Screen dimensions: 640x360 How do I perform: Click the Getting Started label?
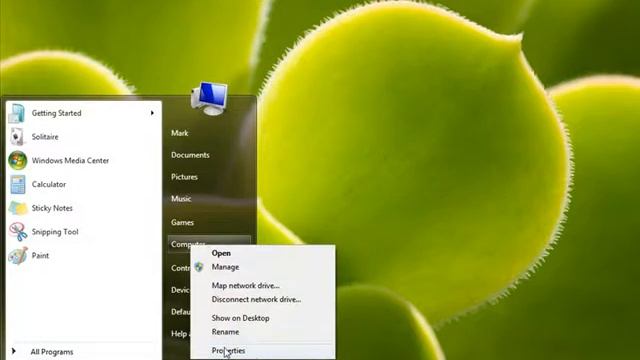click(x=56, y=113)
